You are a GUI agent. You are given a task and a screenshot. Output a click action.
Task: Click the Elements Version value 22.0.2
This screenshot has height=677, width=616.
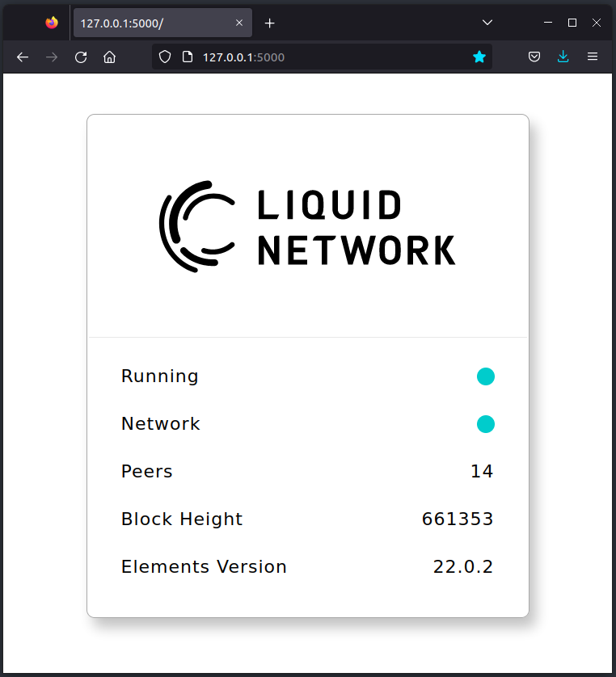(462, 567)
